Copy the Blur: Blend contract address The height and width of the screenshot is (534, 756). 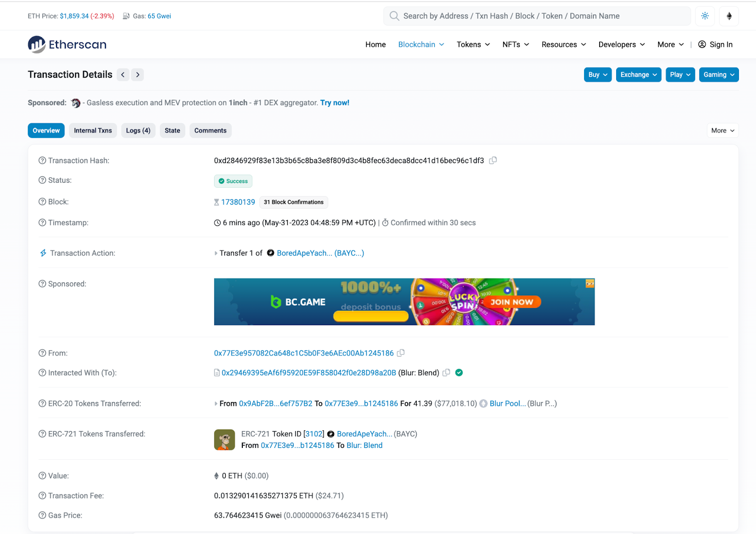(x=446, y=373)
